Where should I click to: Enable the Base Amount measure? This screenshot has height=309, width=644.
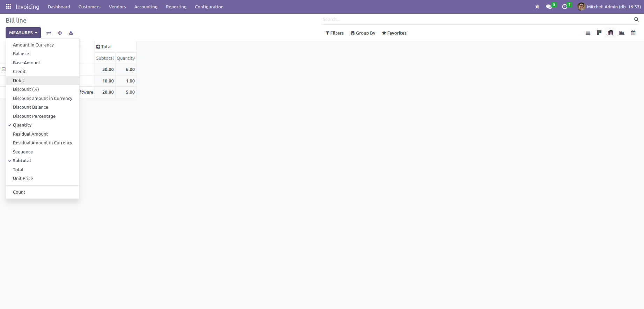tap(43, 63)
